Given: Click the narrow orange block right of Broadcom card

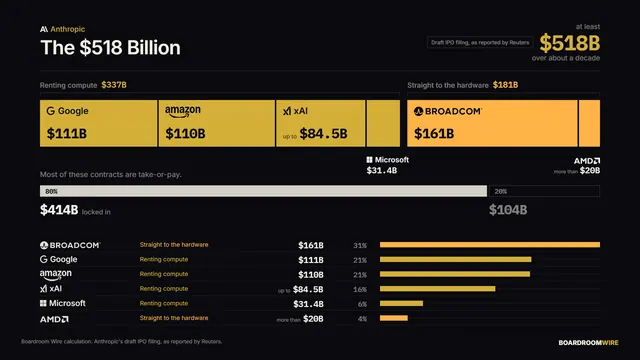Looking at the screenshot, I should [589, 123].
